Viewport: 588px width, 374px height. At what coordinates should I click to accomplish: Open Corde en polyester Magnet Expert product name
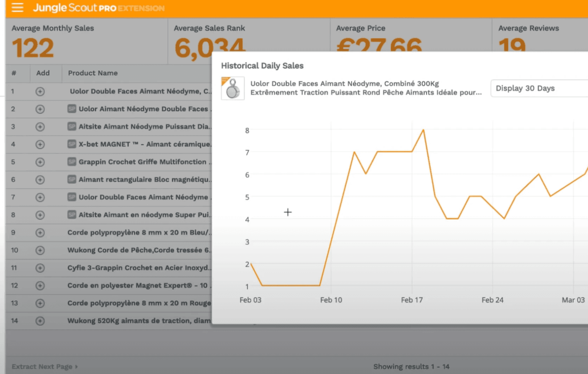139,285
